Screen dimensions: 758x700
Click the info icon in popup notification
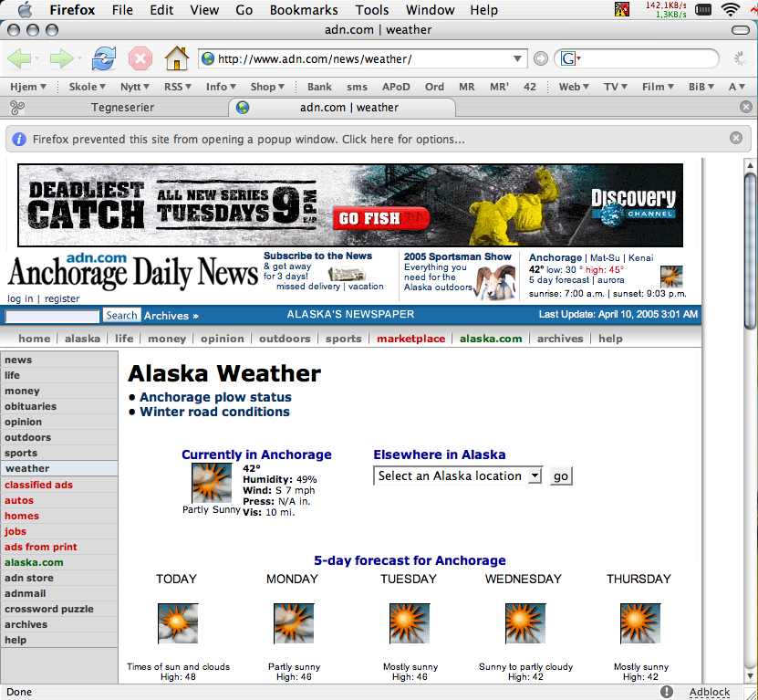[x=18, y=139]
